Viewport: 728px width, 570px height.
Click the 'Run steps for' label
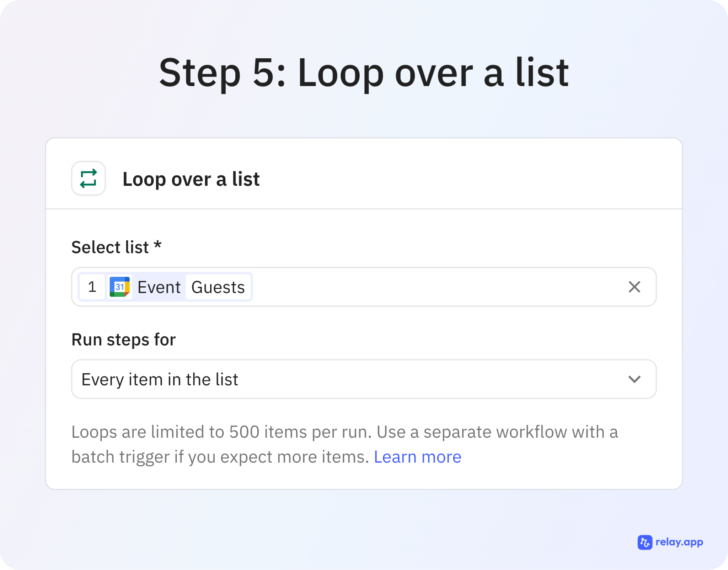pyautogui.click(x=123, y=340)
